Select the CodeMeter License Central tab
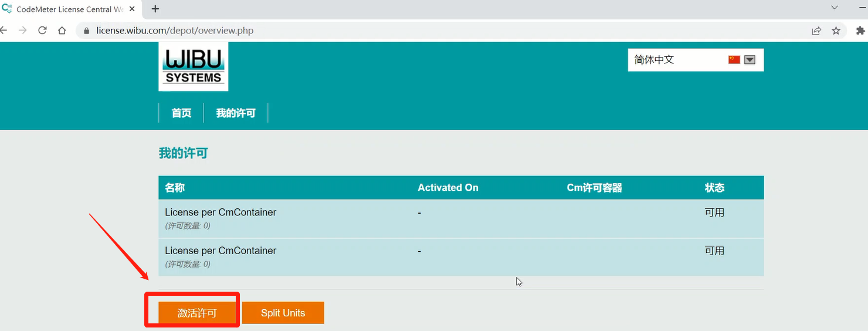868x331 pixels. [69, 9]
